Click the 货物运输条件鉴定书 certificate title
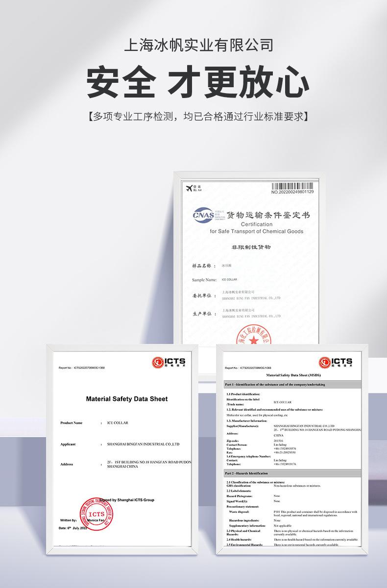387x588 pixels. point(268,216)
